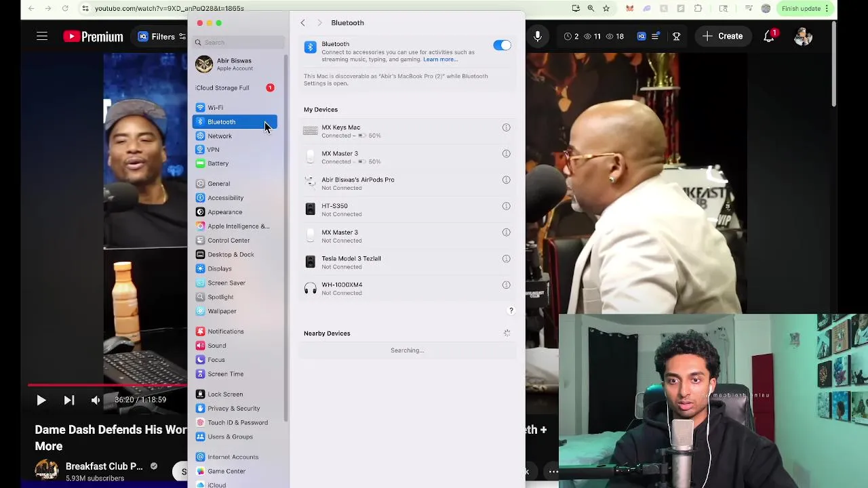Open Chrome zoom magnifier icon
This screenshot has width=868, height=488.
[591, 9]
